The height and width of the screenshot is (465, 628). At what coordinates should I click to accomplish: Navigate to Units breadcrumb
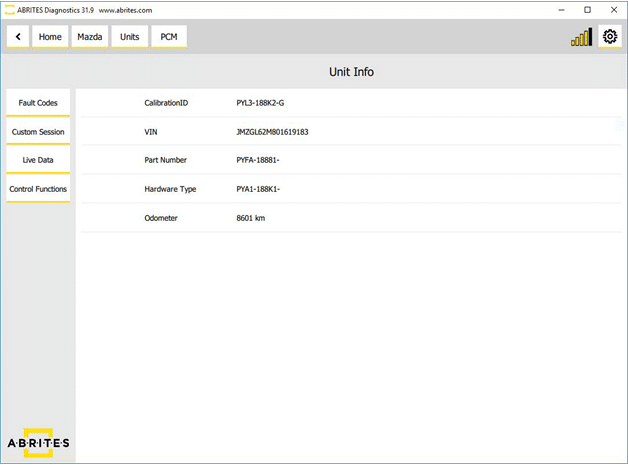(x=130, y=37)
